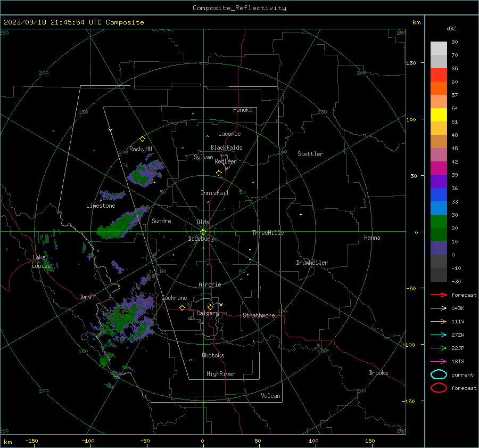The height and width of the screenshot is (448, 479).
Task: Click the white 04DK arrow in legend
Action: 439,308
